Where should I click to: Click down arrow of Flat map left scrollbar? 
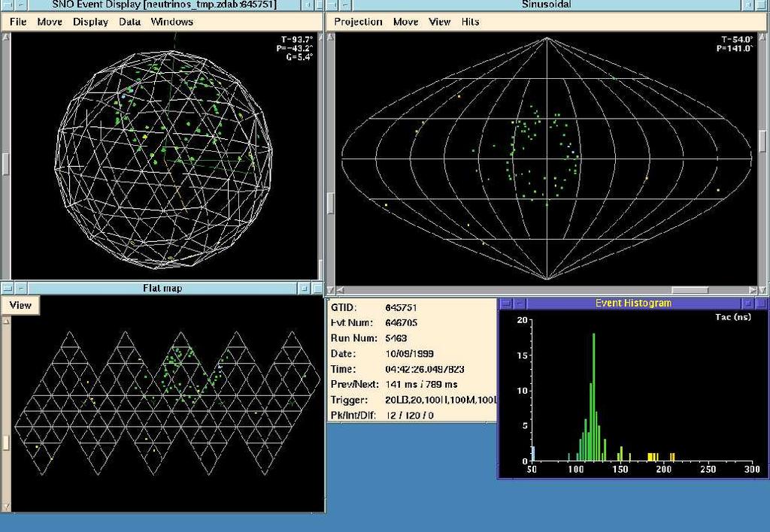[6, 506]
